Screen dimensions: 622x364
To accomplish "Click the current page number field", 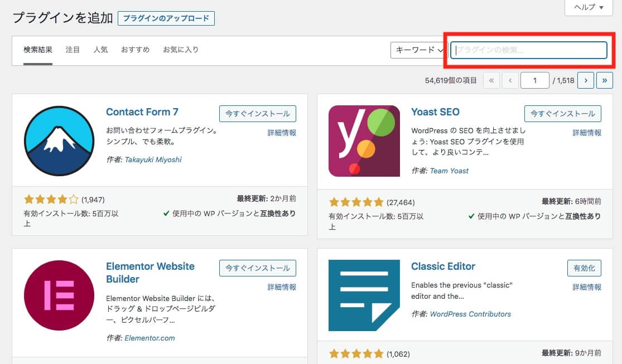I will pos(535,80).
